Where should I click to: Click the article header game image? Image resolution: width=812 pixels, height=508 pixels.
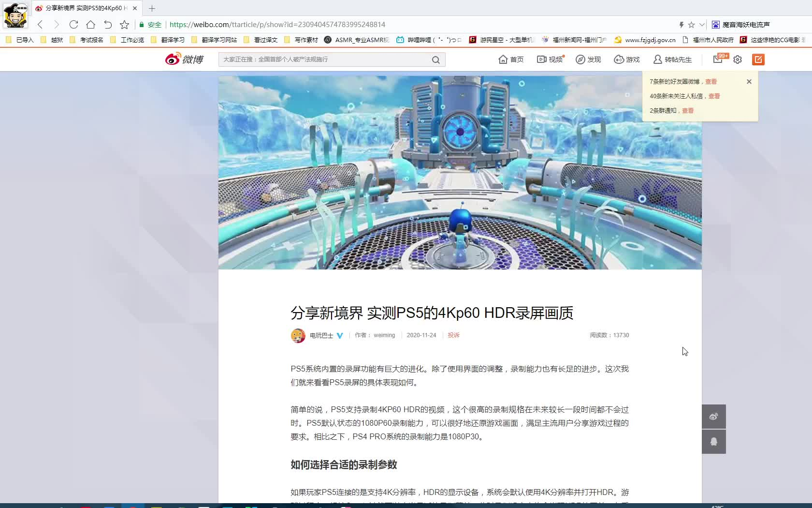[x=460, y=172]
